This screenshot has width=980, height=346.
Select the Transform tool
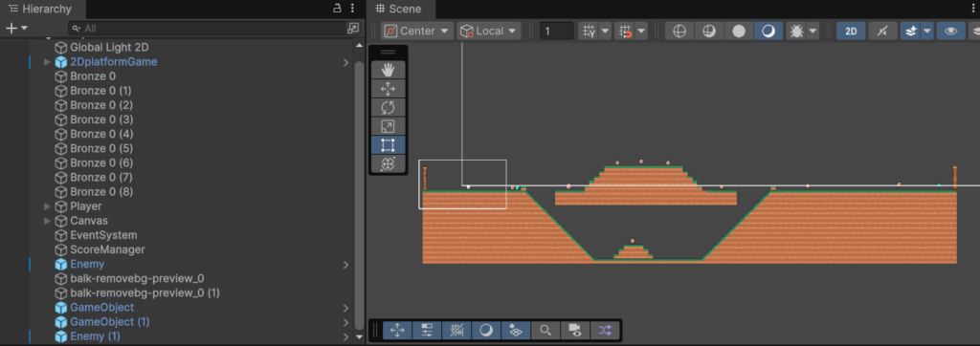[389, 163]
